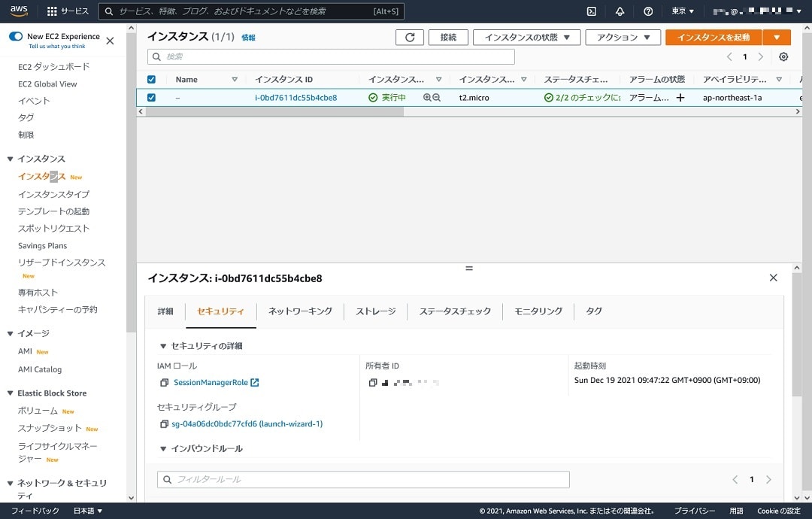
Task: Open AMI Catalog in sidebar
Action: click(40, 369)
